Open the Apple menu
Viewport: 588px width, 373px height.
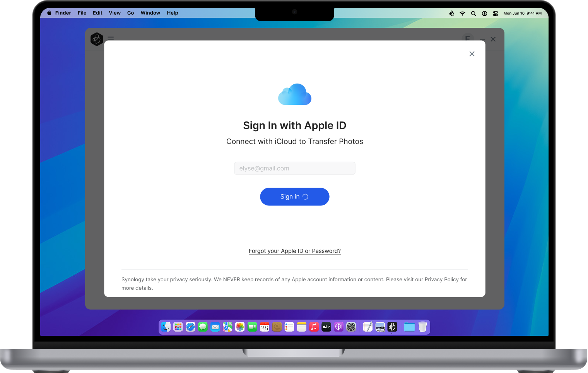[49, 13]
